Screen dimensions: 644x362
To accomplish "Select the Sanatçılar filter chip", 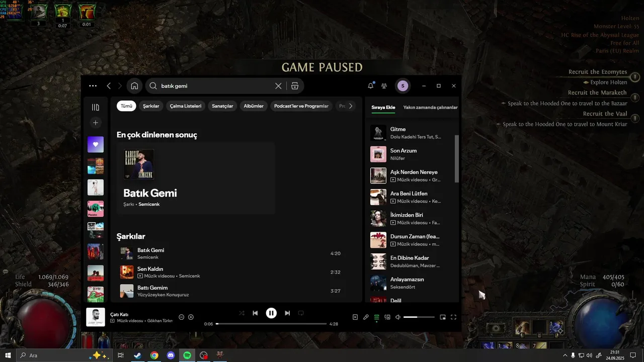I will click(x=222, y=106).
